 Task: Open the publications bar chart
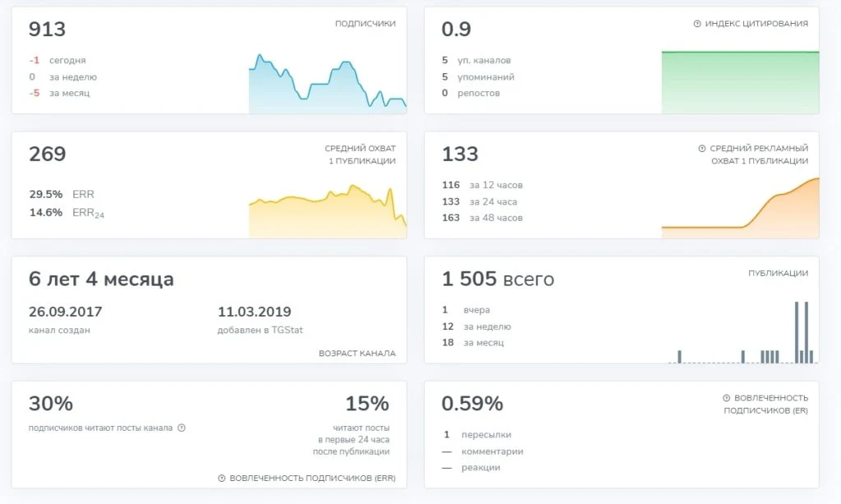click(x=742, y=332)
